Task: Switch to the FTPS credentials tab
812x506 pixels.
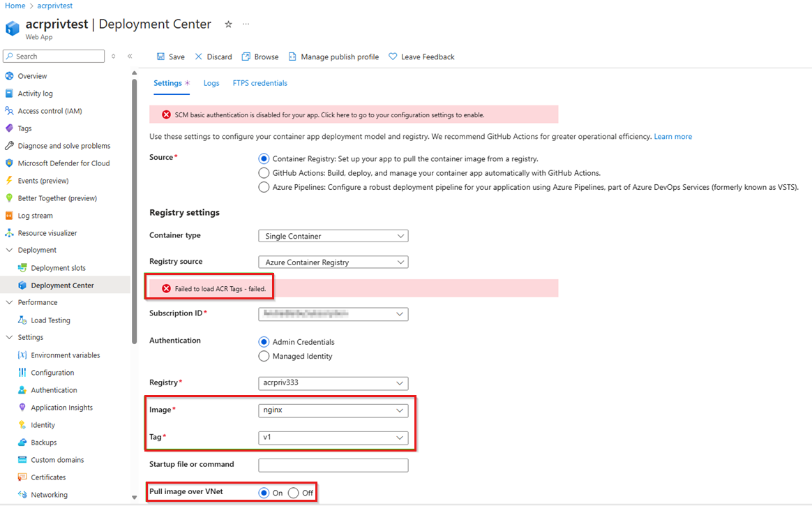Action: (260, 83)
